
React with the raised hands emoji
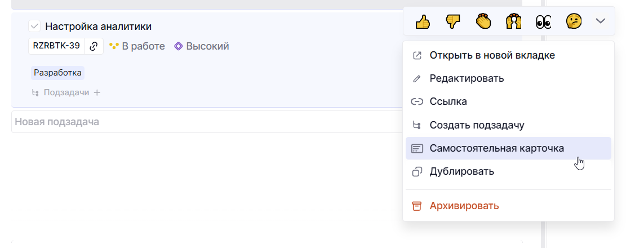click(513, 21)
